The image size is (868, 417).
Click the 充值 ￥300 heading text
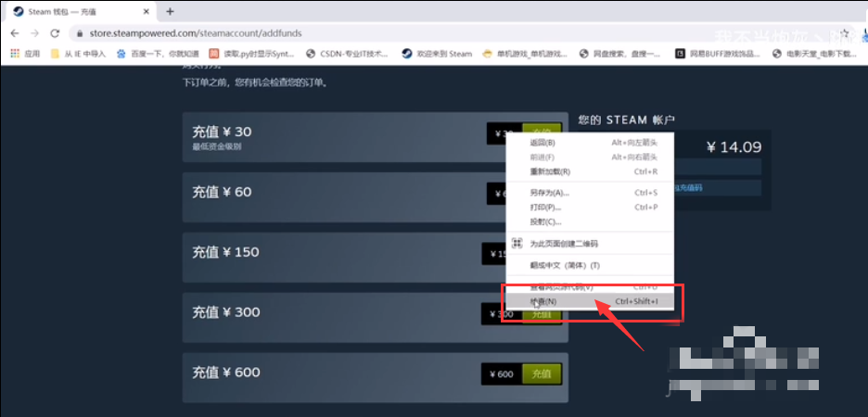click(226, 312)
